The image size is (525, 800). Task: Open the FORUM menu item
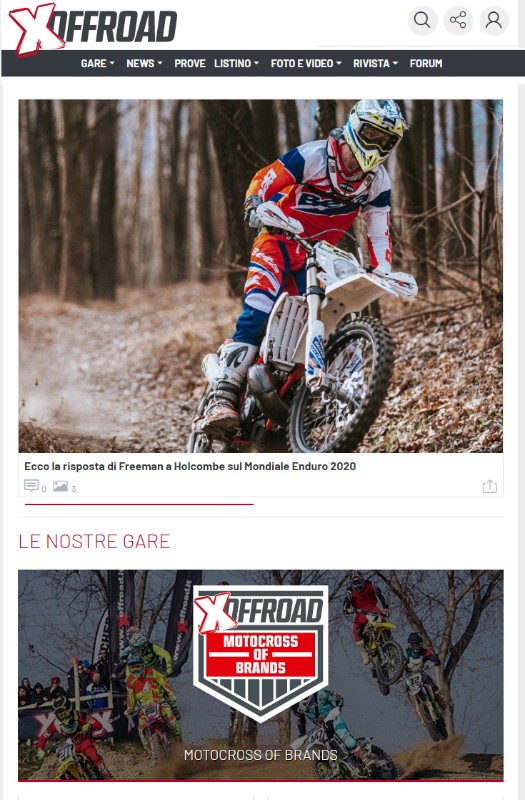(x=426, y=63)
